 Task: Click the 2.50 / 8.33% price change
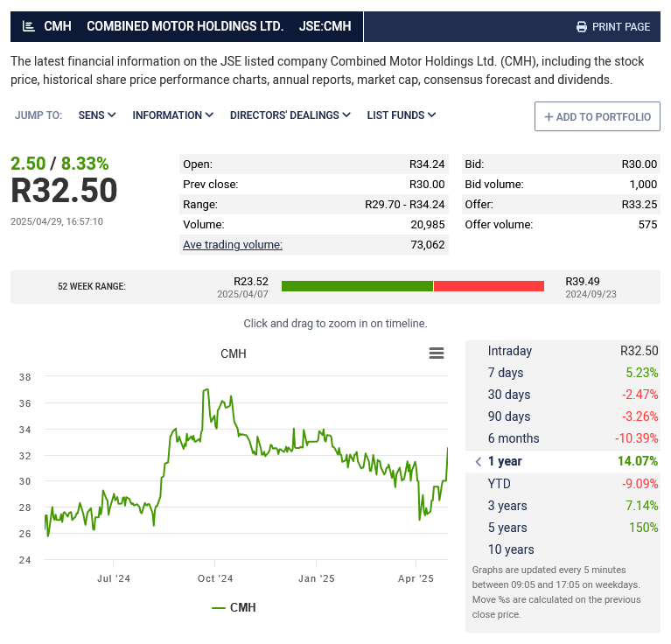tap(59, 164)
